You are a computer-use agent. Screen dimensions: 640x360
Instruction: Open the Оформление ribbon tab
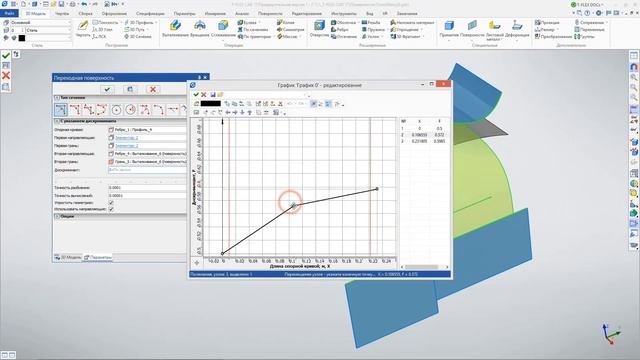tap(114, 13)
